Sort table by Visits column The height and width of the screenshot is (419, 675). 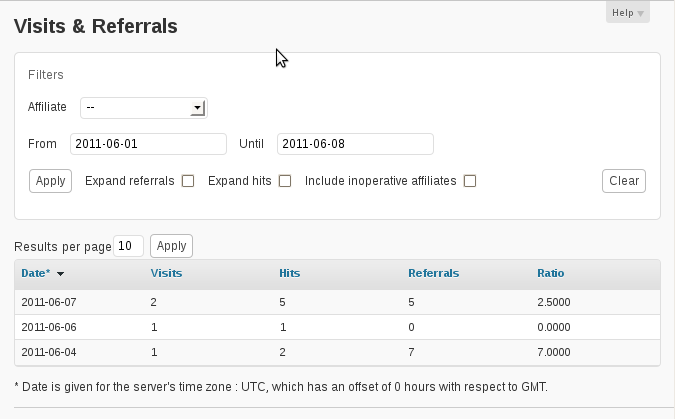tap(166, 273)
